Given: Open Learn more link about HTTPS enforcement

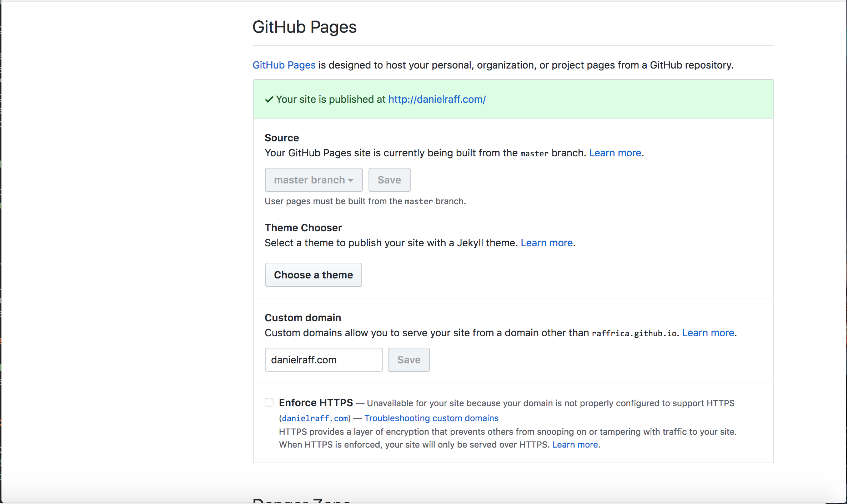Looking at the screenshot, I should (575, 444).
